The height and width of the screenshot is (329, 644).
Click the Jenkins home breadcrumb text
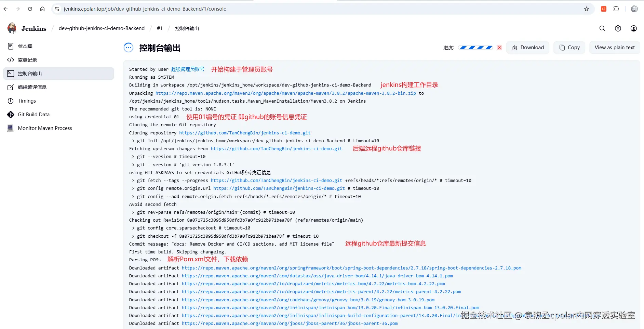(34, 28)
